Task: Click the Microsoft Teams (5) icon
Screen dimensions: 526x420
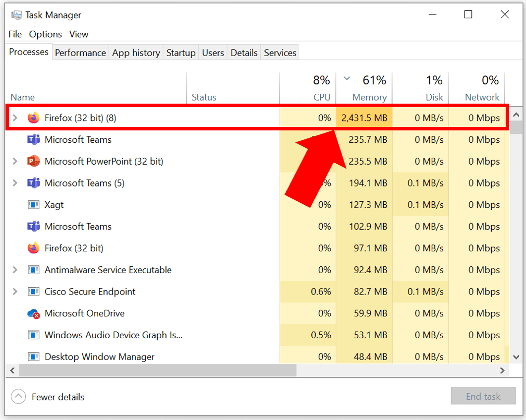Action: point(34,183)
